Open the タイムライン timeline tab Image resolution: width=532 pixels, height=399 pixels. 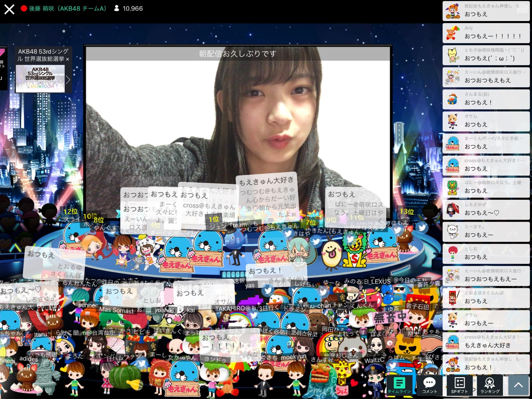tap(399, 385)
